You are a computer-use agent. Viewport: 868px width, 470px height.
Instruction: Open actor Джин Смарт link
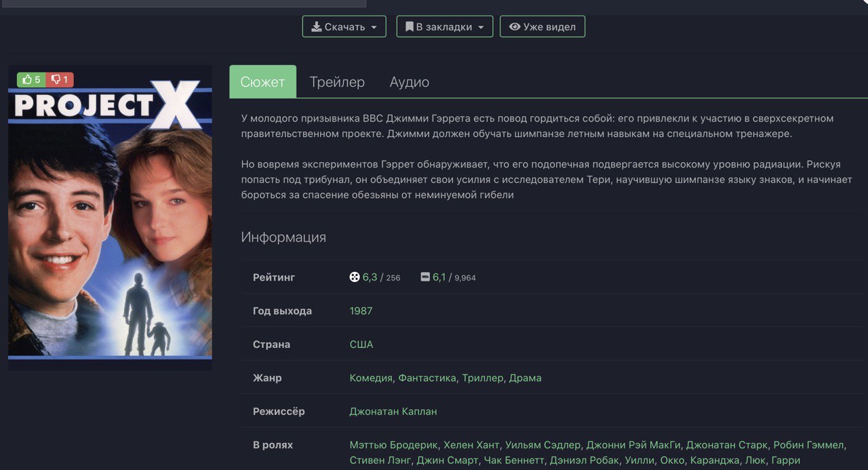coord(446,461)
